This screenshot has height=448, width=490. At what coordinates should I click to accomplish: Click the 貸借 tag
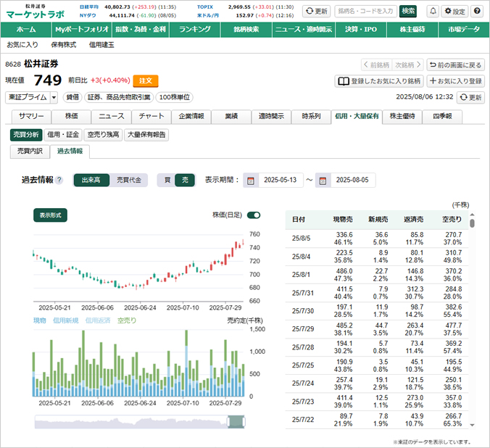pos(72,97)
